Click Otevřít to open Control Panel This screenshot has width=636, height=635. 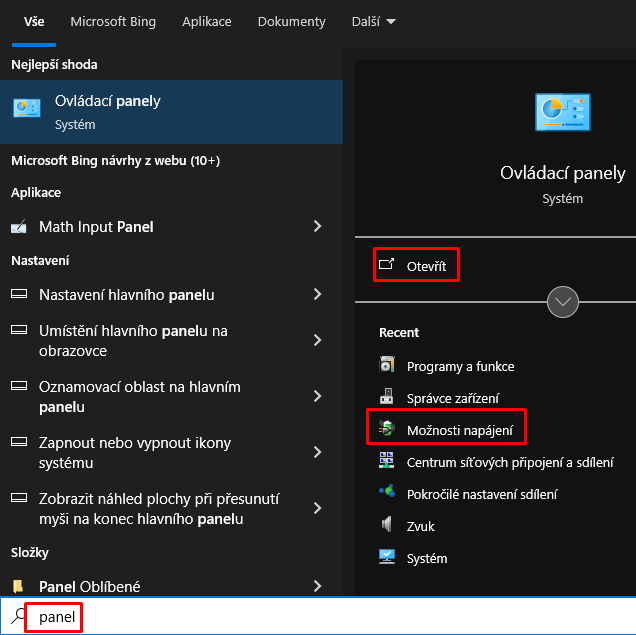416,265
